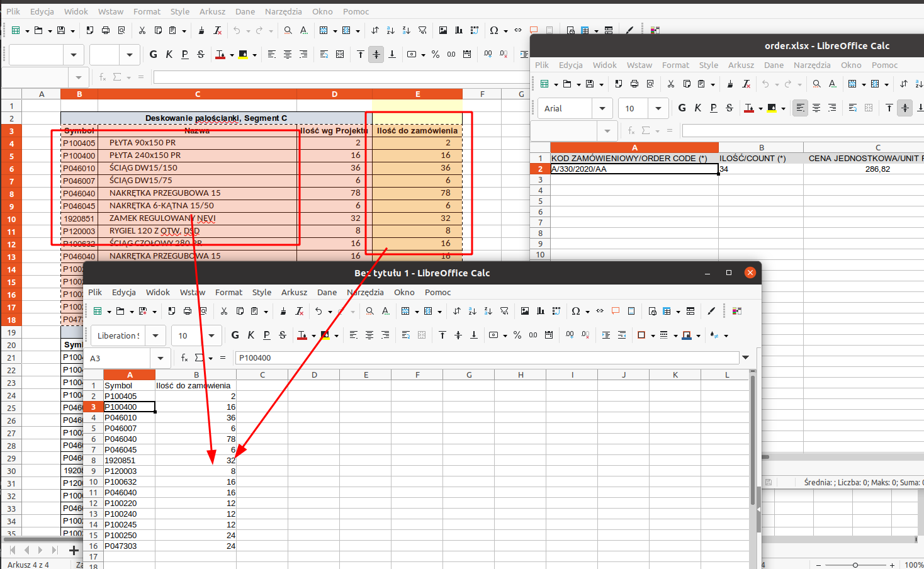Screen dimensions: 924x569
Task: Open the Dane menu in the top window
Action: [245, 11]
